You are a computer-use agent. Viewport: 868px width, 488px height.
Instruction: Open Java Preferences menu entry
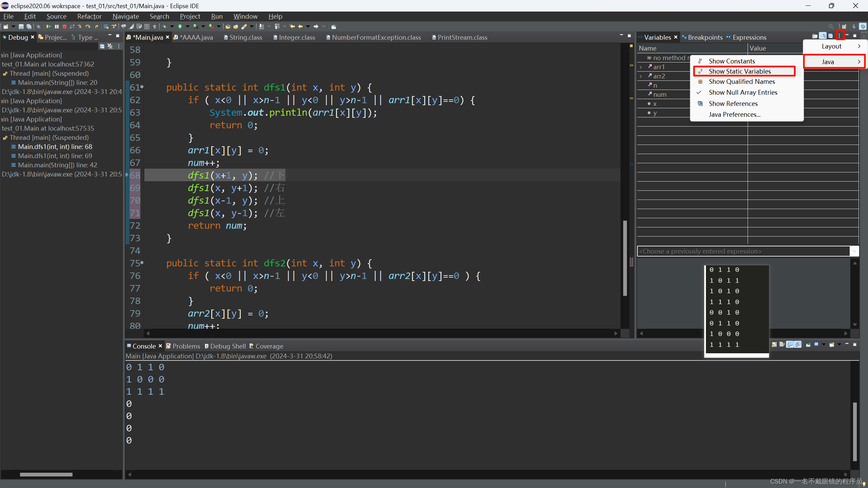click(734, 114)
